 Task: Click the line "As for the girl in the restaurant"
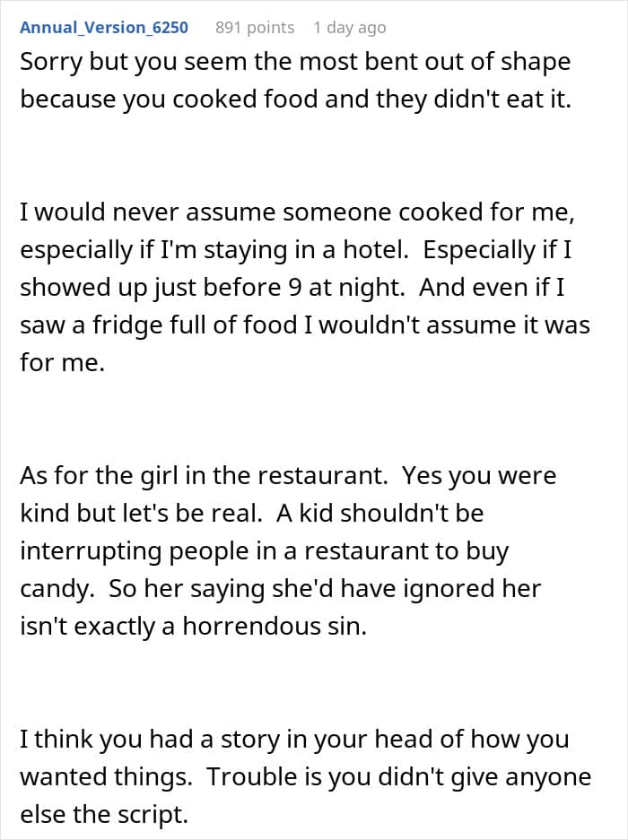288,475
